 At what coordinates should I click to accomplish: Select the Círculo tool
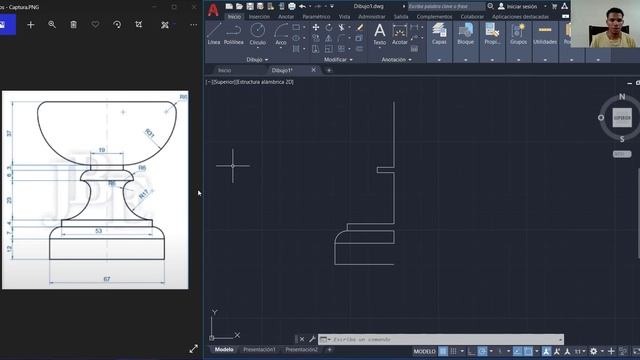pos(258,33)
